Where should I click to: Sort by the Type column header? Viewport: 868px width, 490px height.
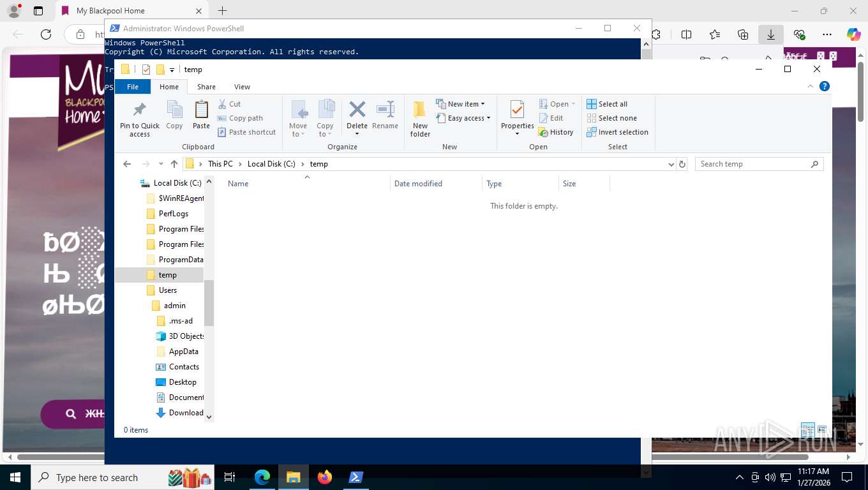[520, 183]
